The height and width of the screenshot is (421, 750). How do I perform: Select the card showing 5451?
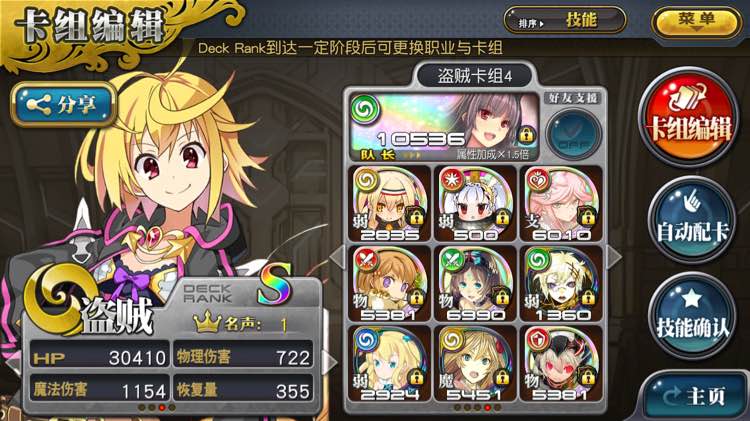475,364
